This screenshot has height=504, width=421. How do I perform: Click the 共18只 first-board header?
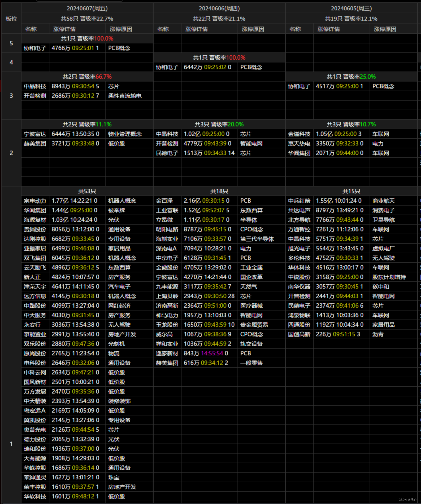coord(219,191)
